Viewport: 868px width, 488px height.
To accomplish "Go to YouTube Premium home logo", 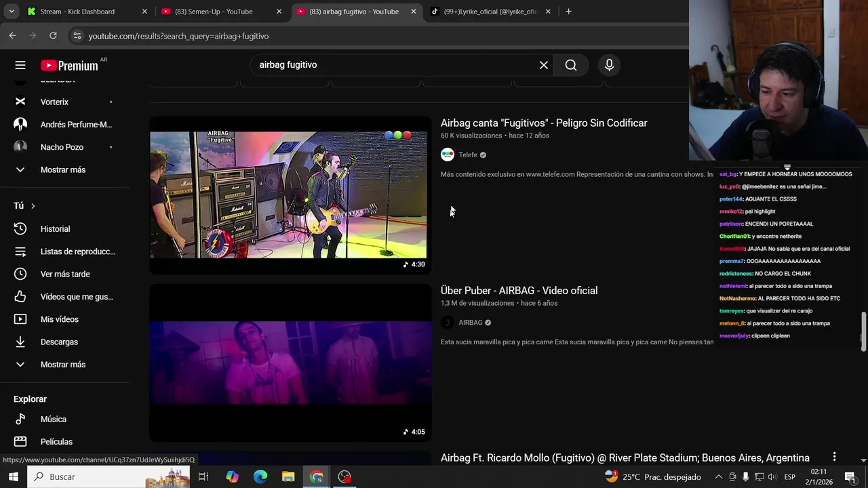I will tap(69, 65).
